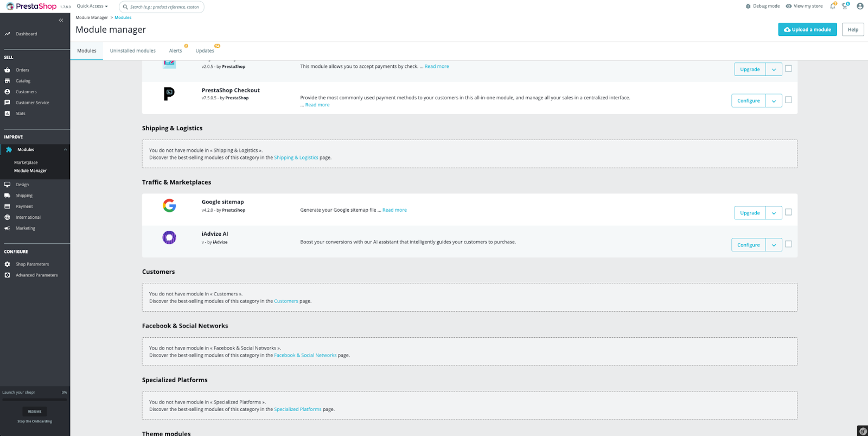Click the Orders basket icon in sidebar
This screenshot has width=868, height=436.
(x=8, y=70)
